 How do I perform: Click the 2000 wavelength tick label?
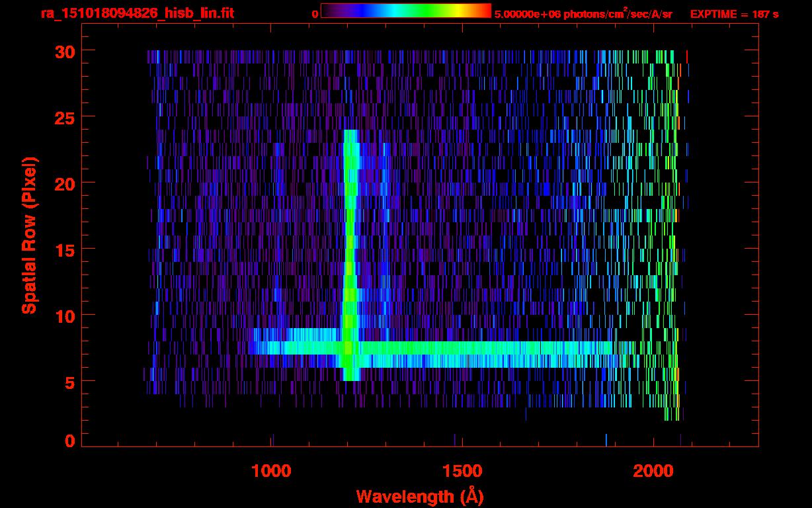pos(653,471)
